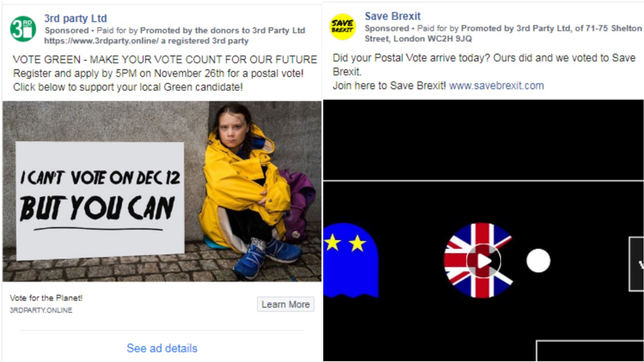Click the Sponsored label on Save Brexit ad
The width and height of the screenshot is (644, 362).
pyautogui.click(x=386, y=28)
